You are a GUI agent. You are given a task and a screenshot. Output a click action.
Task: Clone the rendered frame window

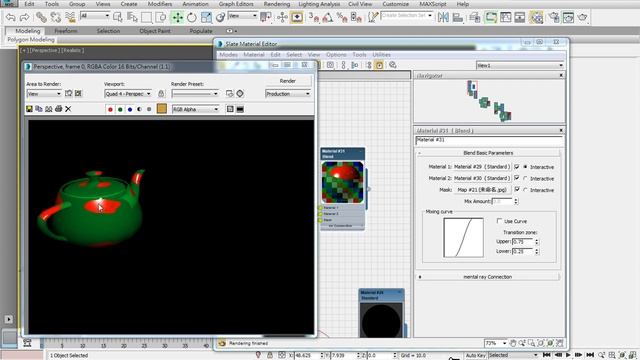(49, 109)
